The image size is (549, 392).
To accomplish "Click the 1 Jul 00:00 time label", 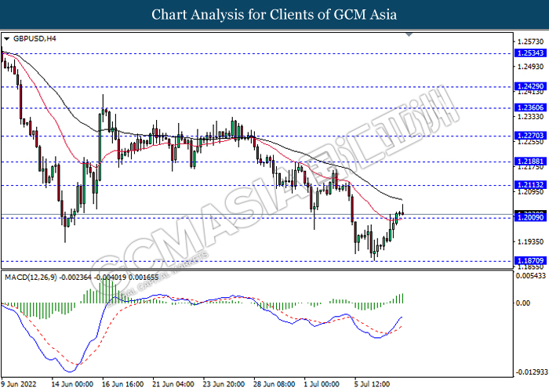I will click(x=322, y=384).
